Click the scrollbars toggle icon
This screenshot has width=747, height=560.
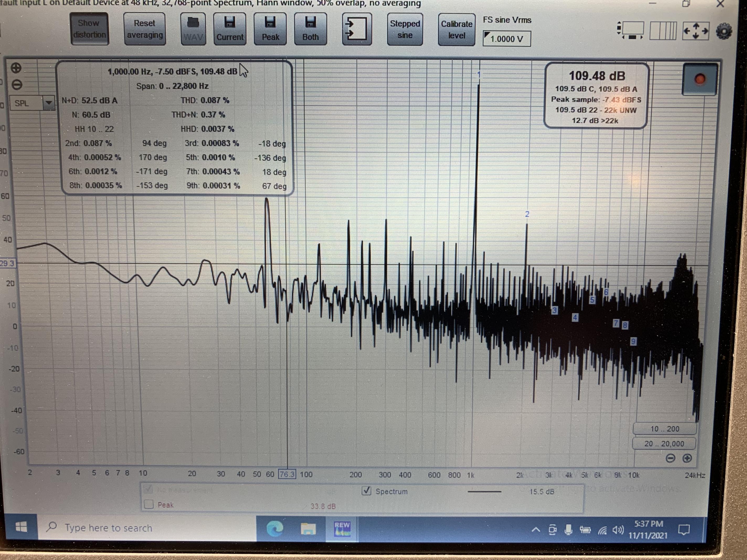pyautogui.click(x=630, y=30)
